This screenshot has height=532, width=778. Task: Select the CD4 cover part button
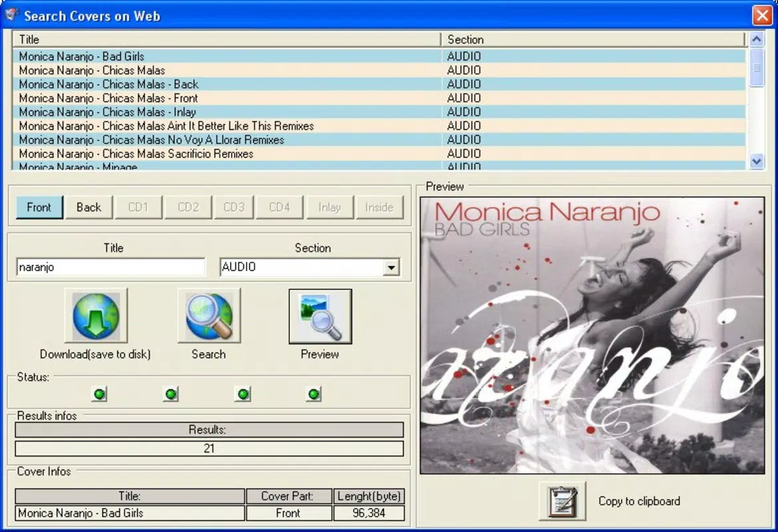(x=279, y=207)
